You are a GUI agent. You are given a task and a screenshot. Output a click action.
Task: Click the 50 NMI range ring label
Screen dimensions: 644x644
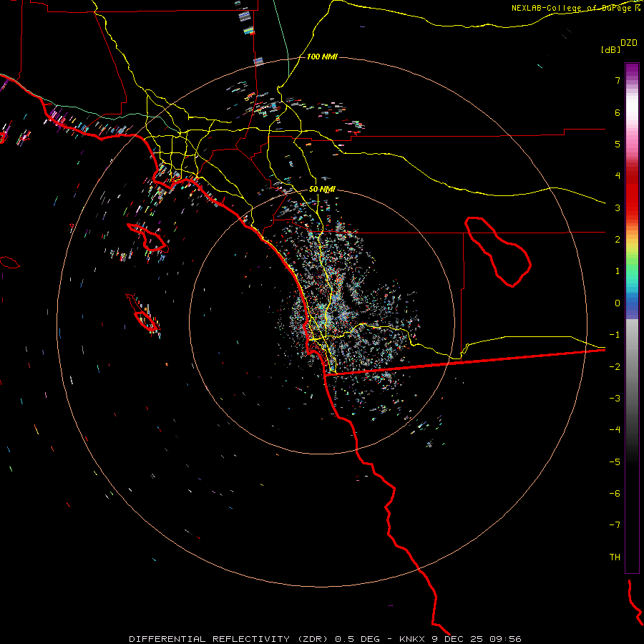click(x=322, y=190)
